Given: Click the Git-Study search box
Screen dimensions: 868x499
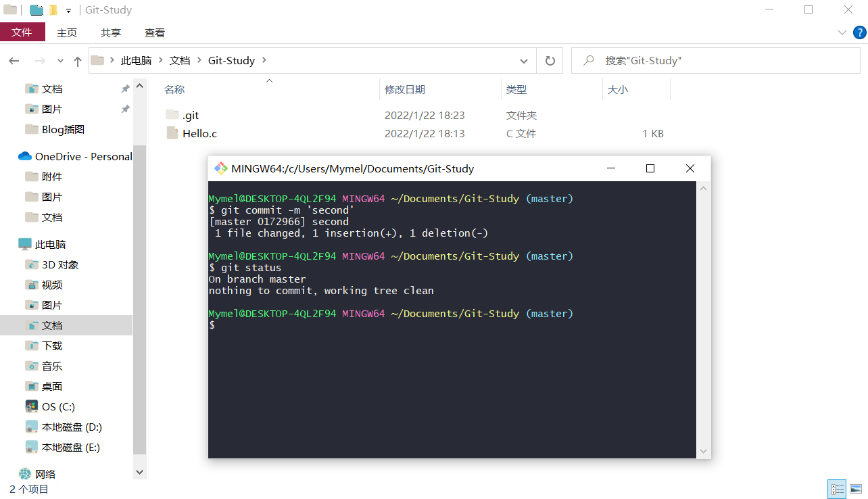Looking at the screenshot, I should [716, 60].
